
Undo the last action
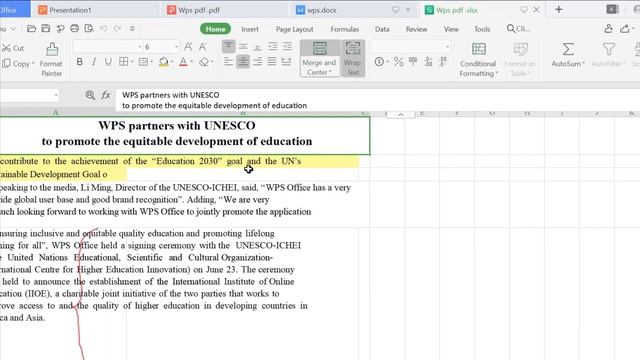pos(104,29)
